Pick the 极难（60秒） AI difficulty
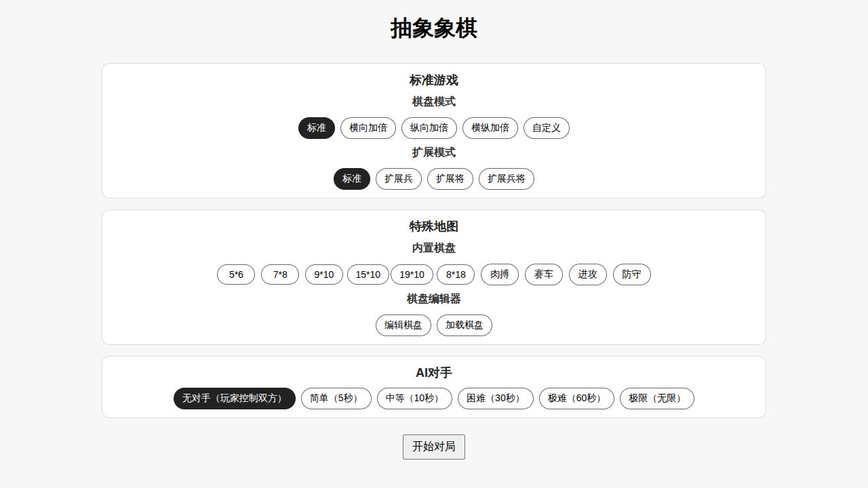The height and width of the screenshot is (488, 868). pos(576,399)
